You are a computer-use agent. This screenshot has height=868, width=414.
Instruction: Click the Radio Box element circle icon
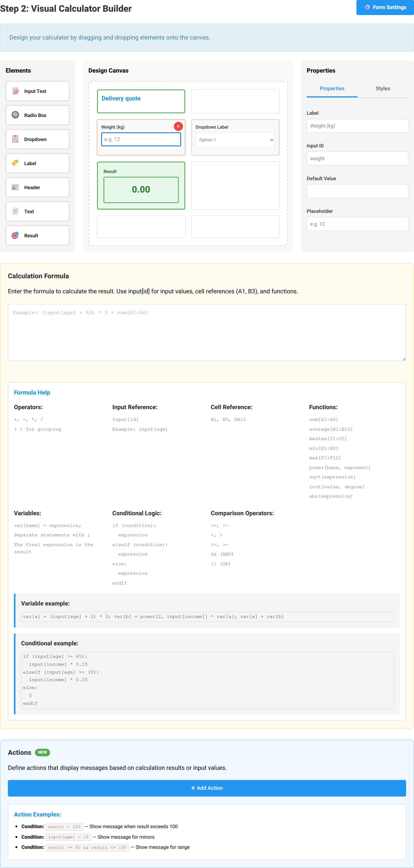click(x=15, y=115)
